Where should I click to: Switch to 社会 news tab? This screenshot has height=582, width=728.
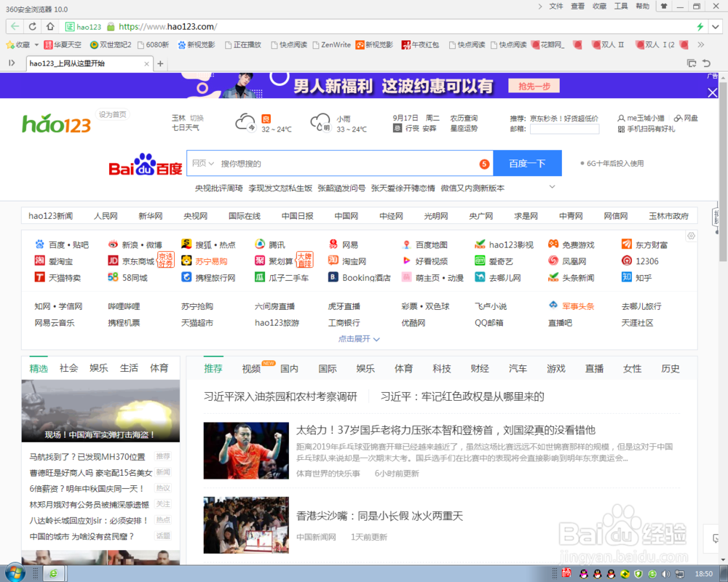68,368
